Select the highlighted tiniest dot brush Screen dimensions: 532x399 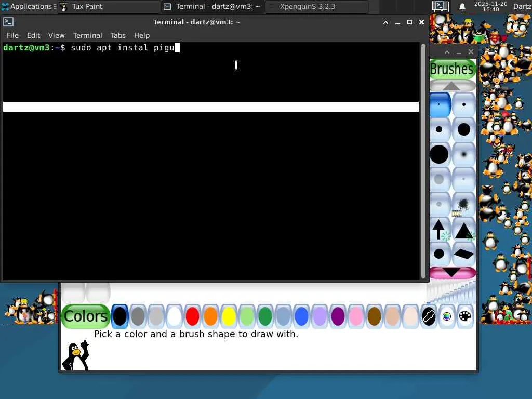[440, 104]
